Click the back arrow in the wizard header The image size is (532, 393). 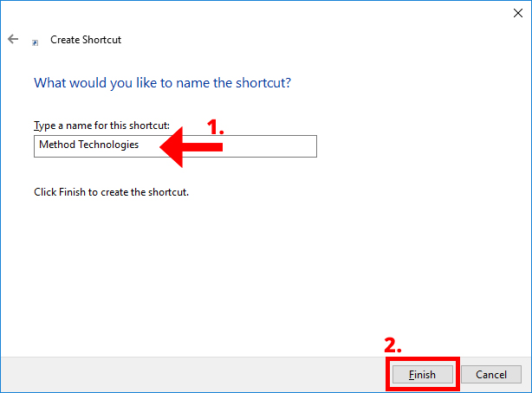(13, 40)
